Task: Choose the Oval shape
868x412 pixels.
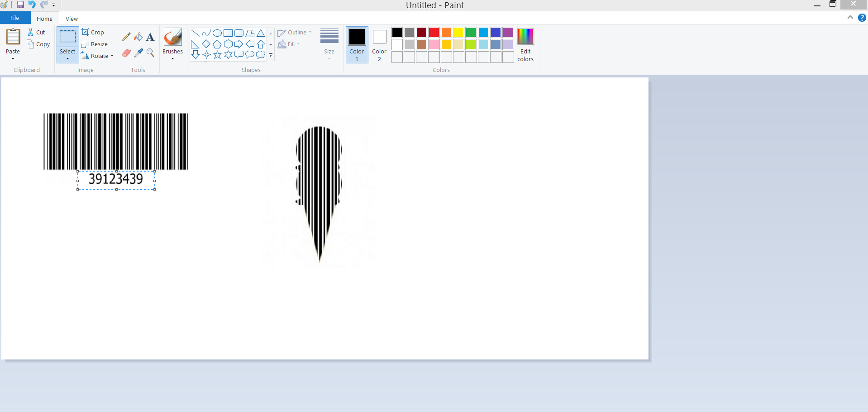Action: pos(217,33)
